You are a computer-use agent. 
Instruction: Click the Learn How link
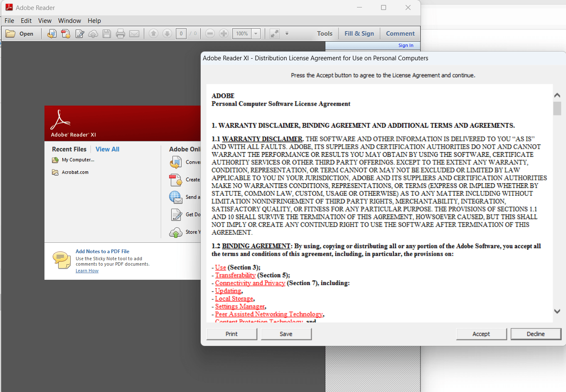[x=87, y=271]
